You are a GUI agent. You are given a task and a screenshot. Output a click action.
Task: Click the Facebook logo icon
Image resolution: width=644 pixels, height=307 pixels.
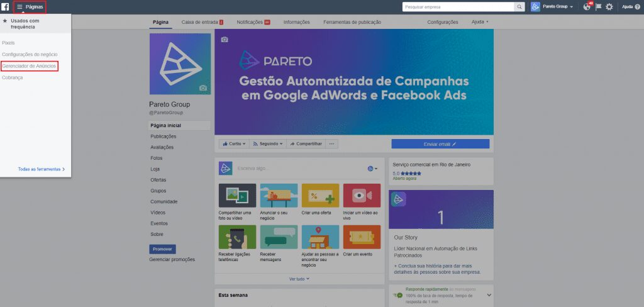pos(5,6)
